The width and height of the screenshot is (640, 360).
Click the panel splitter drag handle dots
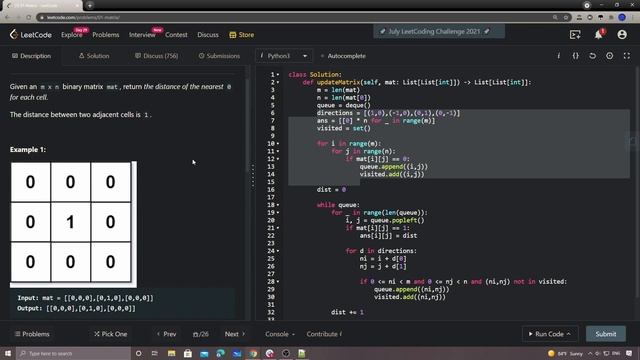253,176
